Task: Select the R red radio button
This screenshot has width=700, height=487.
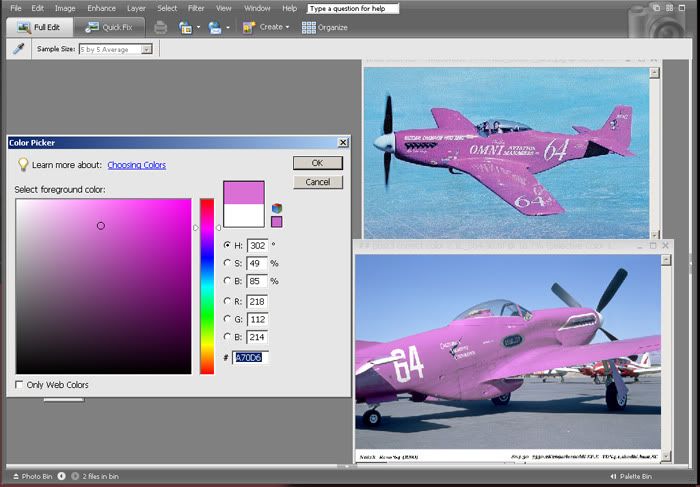Action: 227,301
